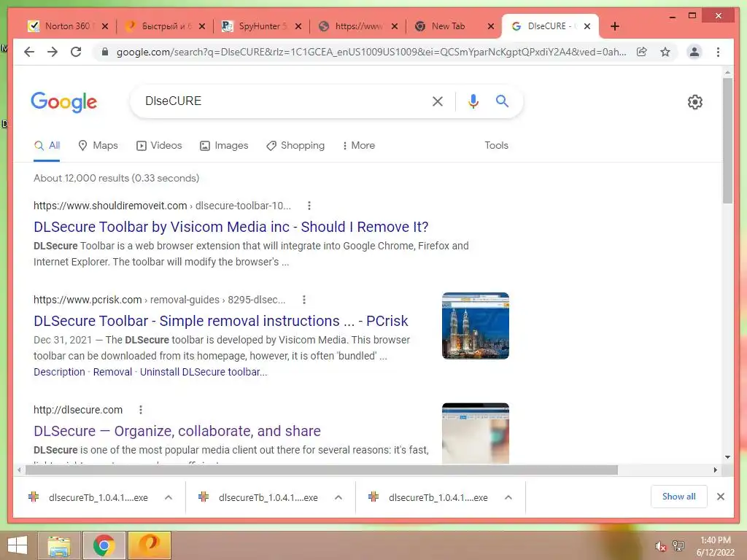
Task: Open the dlsecure.com result thumbnail
Action: tap(476, 433)
